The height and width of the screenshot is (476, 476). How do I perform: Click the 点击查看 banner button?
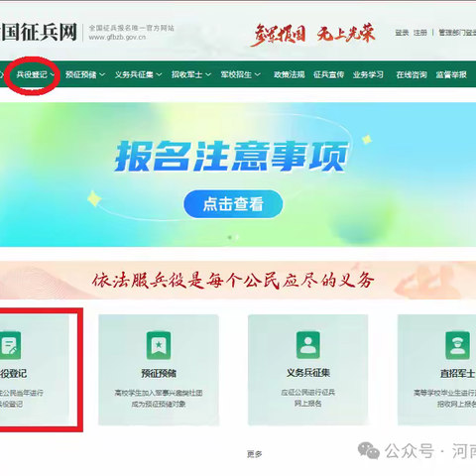[x=233, y=204]
